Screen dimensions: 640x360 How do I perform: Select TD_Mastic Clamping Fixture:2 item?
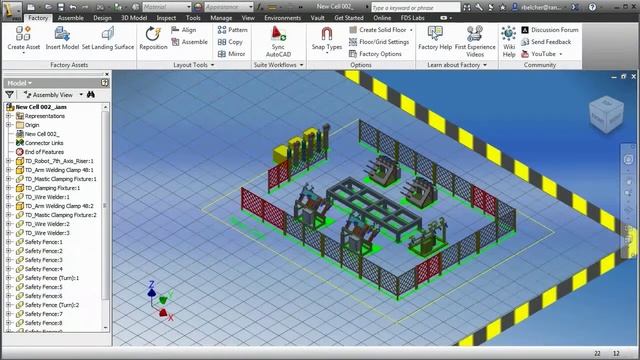[60, 215]
